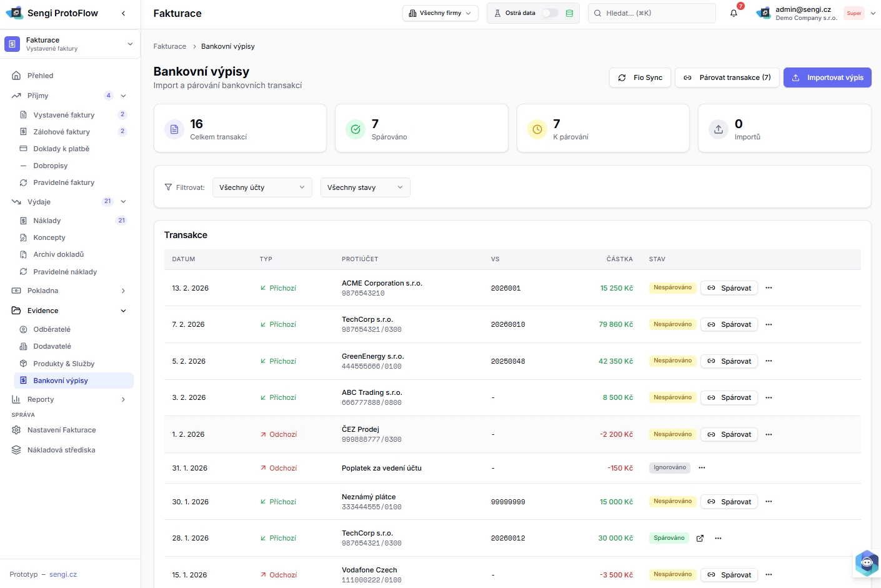
Task: Click the search field Hledat
Action: tap(652, 13)
